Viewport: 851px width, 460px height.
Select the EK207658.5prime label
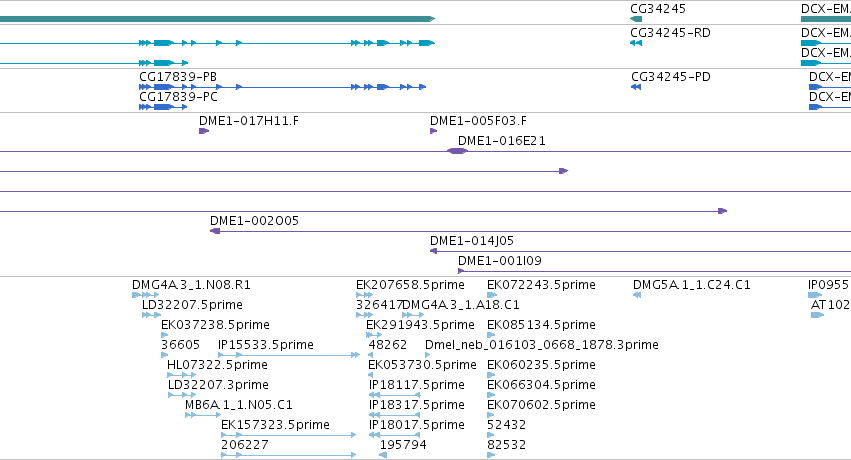(410, 285)
